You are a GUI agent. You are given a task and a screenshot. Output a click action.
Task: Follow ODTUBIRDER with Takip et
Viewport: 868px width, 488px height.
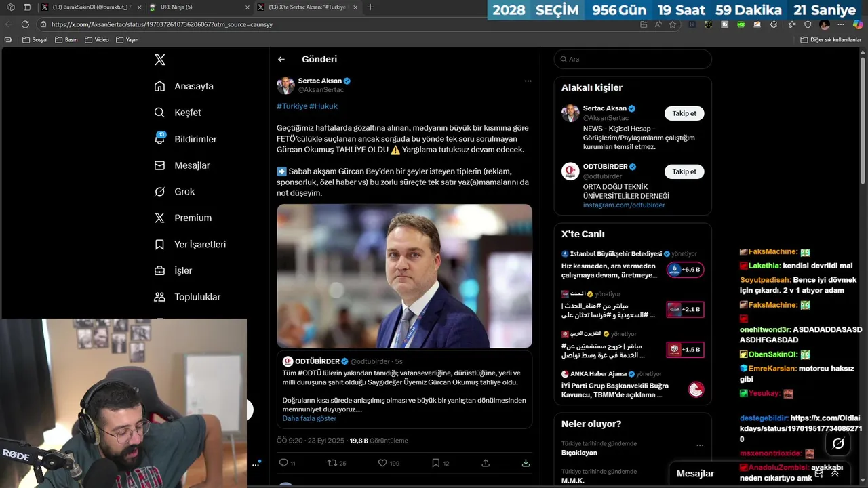(684, 171)
